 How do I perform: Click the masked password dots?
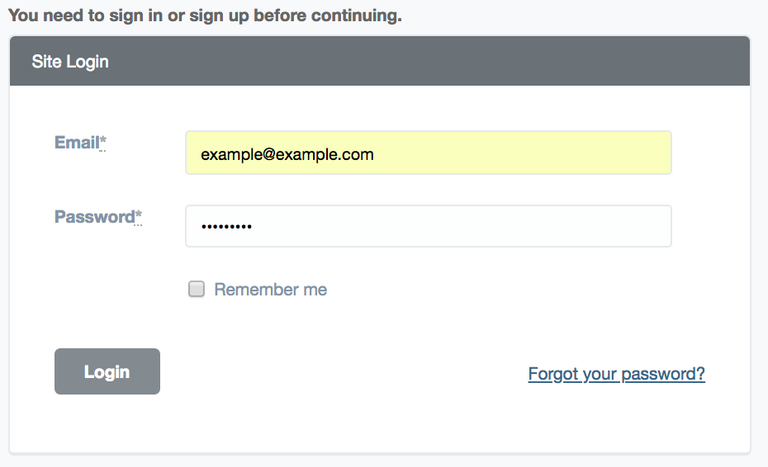pos(226,227)
